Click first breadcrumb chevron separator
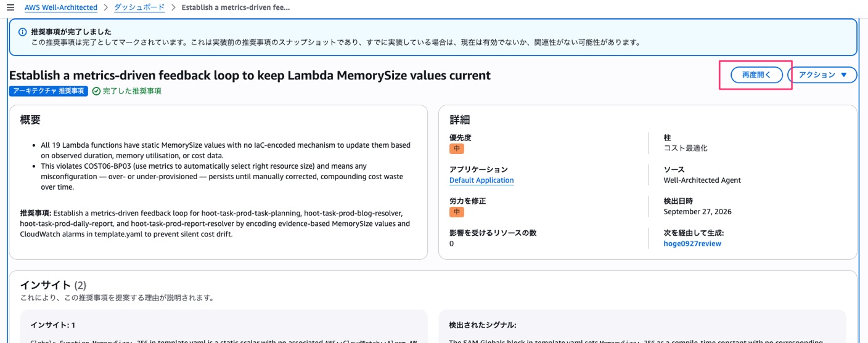 point(105,7)
